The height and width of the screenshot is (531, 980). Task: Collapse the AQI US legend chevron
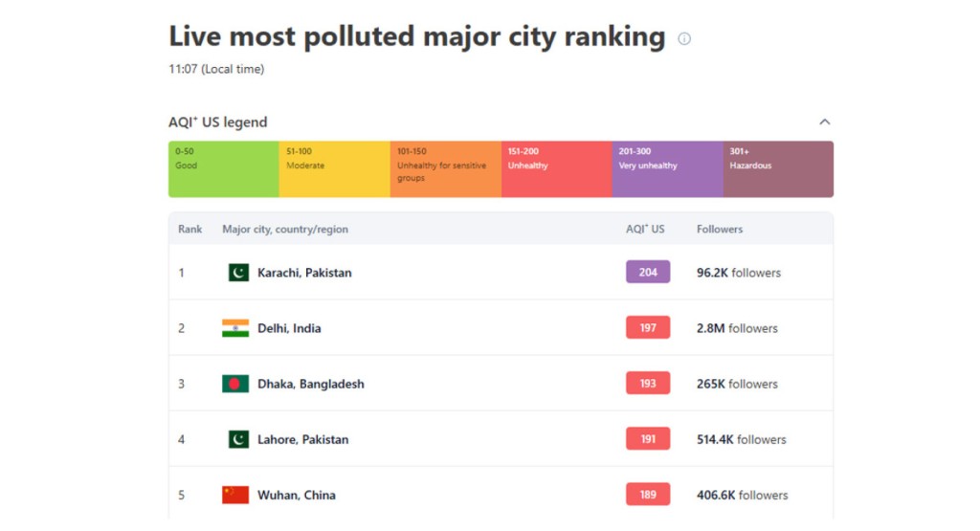[825, 122]
